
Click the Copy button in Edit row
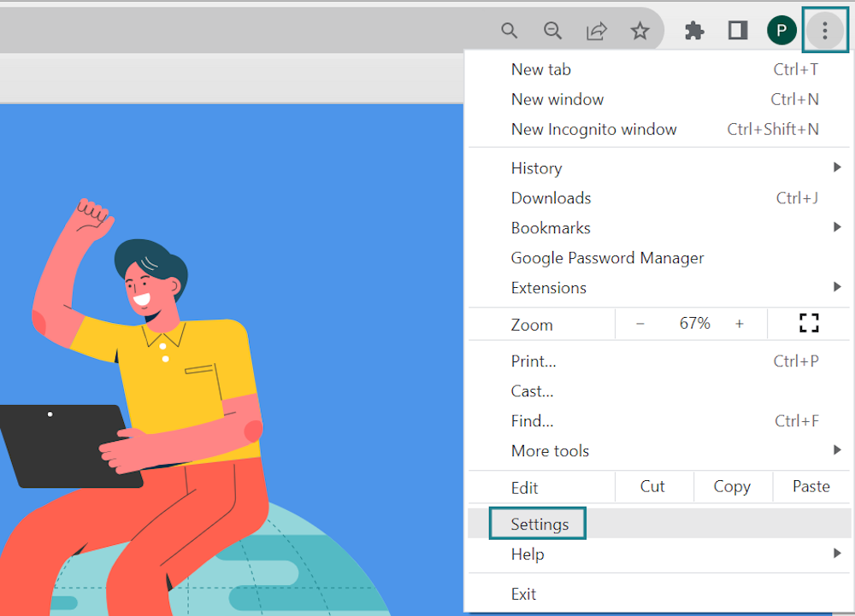[x=732, y=486]
